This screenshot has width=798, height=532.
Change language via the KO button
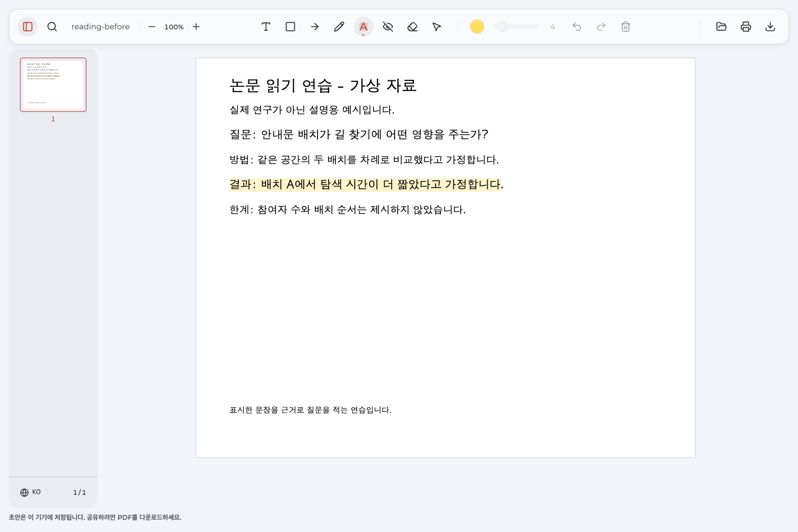click(x=30, y=492)
